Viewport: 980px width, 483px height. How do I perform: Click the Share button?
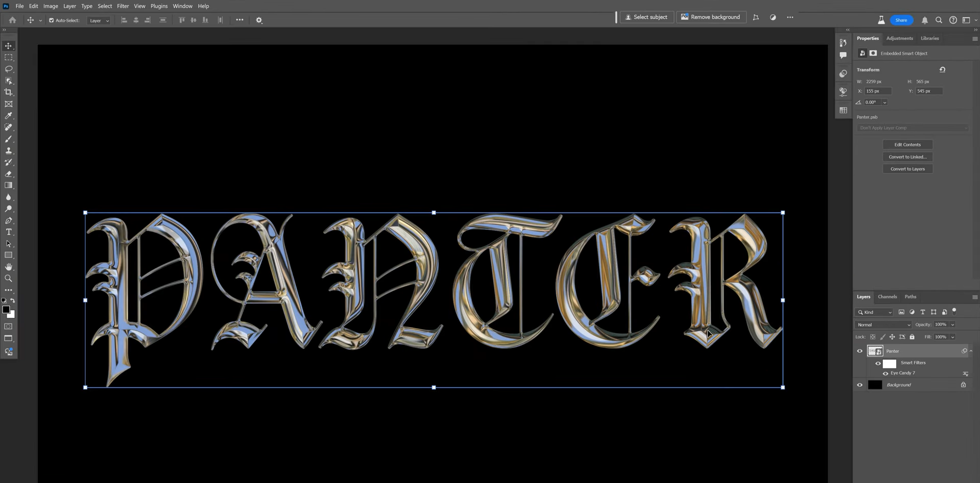click(901, 20)
